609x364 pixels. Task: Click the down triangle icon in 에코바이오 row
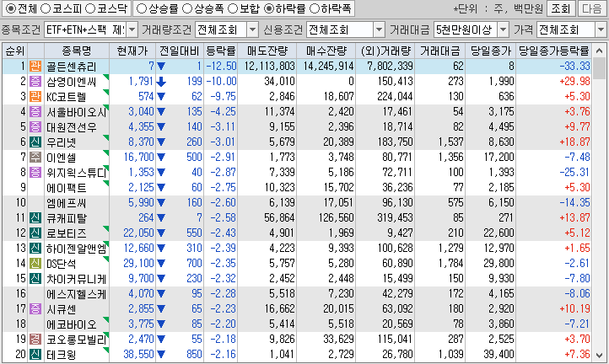pyautogui.click(x=161, y=324)
